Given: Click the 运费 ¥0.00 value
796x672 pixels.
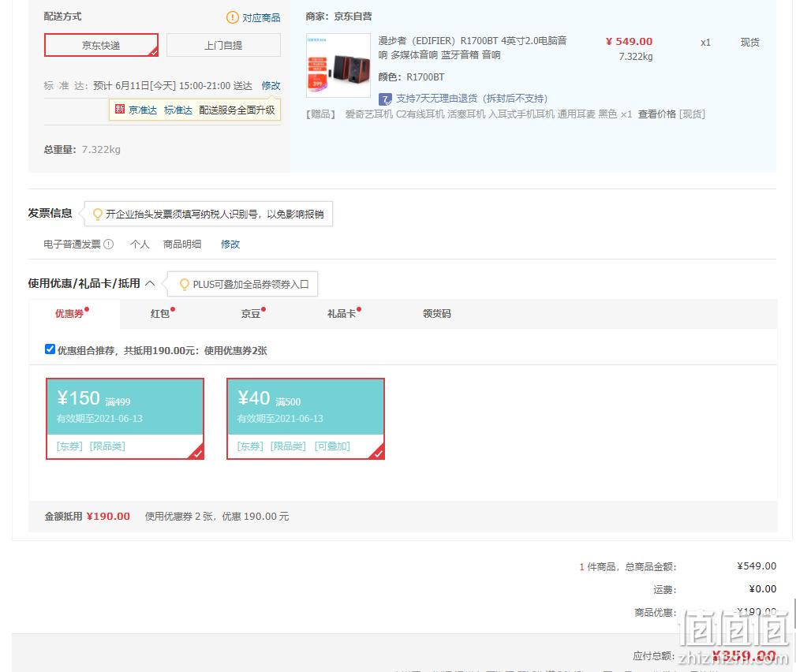Looking at the screenshot, I should tap(763, 588).
